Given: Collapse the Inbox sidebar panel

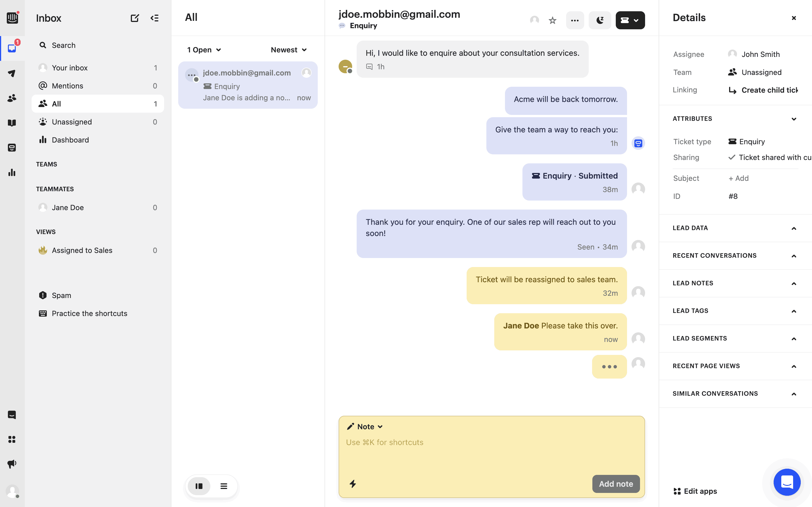Looking at the screenshot, I should coord(154,18).
